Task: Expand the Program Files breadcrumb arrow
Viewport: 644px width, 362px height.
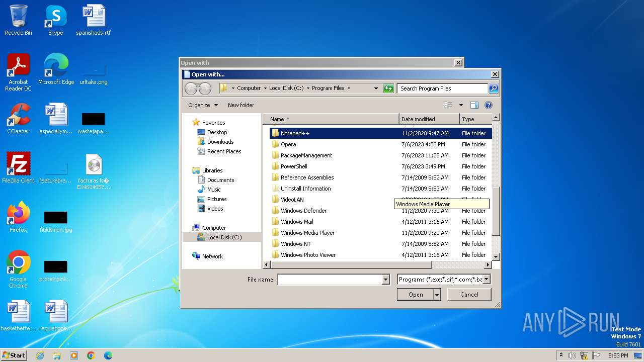Action: click(x=349, y=88)
